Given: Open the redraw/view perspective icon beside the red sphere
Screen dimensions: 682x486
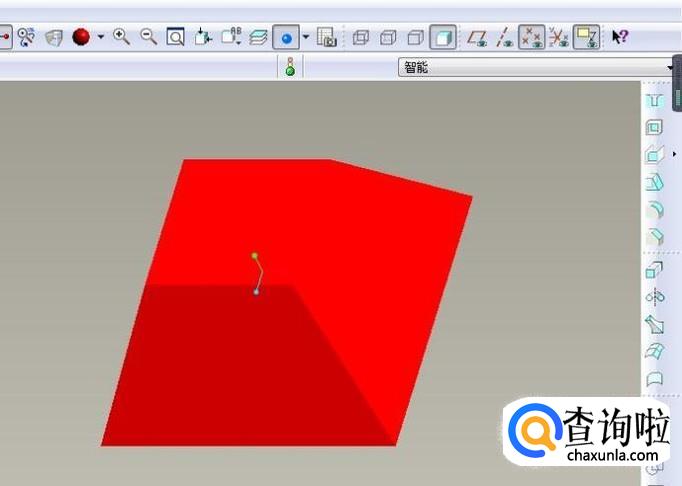Looking at the screenshot, I should pyautogui.click(x=54, y=37).
